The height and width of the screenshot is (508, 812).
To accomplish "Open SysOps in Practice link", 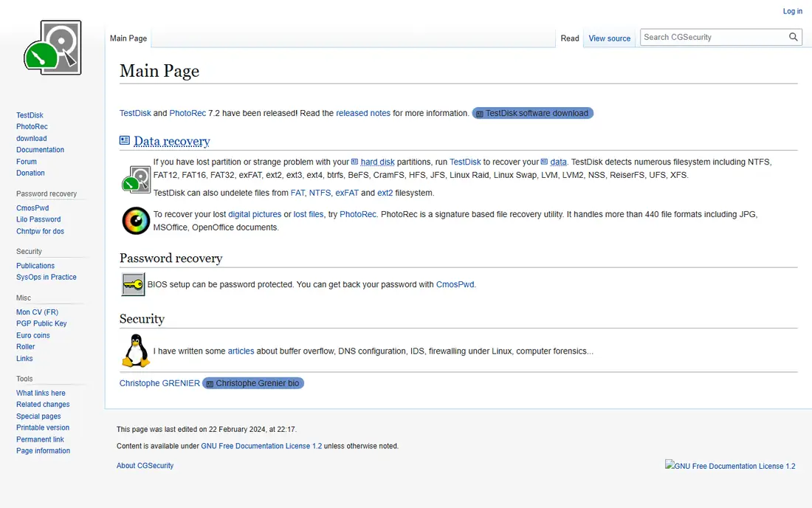I will tap(46, 277).
